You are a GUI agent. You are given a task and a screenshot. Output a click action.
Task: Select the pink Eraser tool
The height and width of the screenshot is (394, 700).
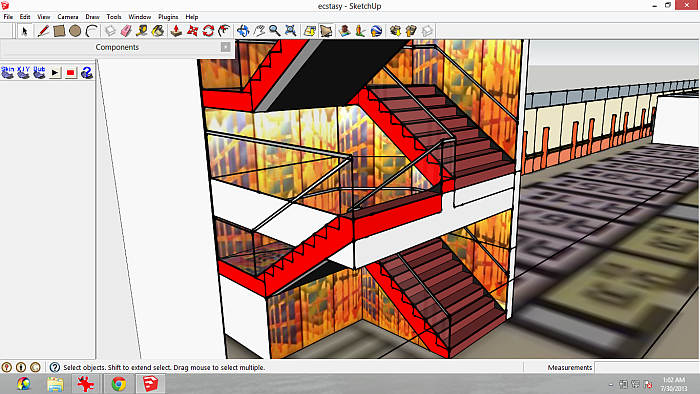tap(126, 31)
